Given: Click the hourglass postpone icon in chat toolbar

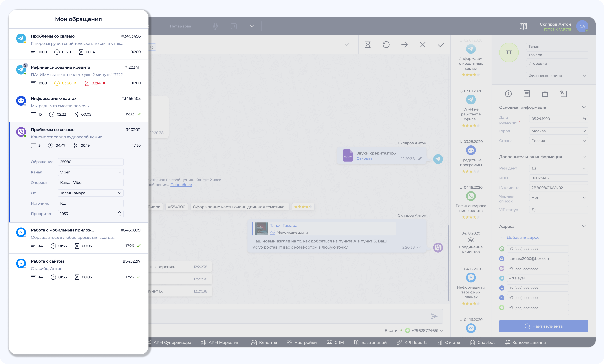Looking at the screenshot, I should tap(368, 45).
